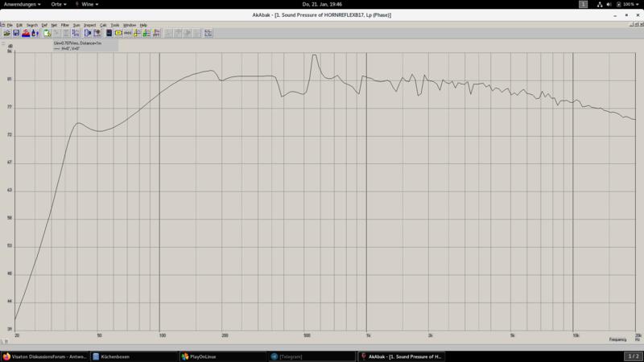Click the yellow rectangle toolbar icon
This screenshot has width=644, height=362.
coord(118,33)
